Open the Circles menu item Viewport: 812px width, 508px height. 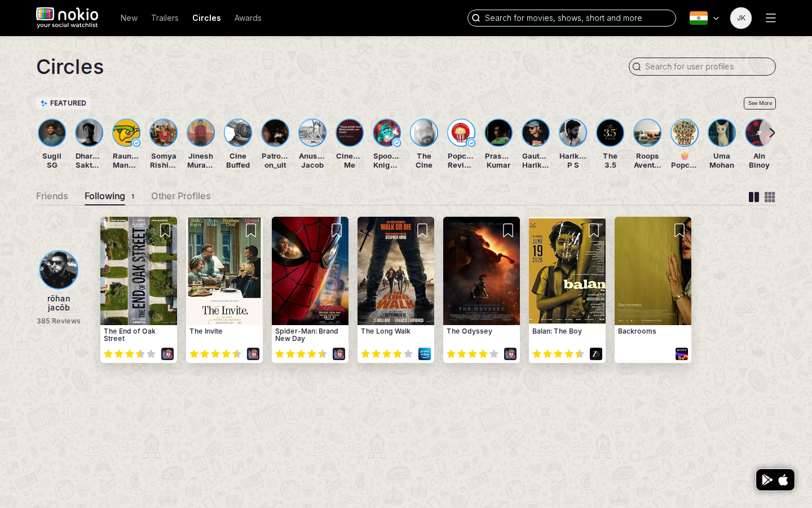pos(206,18)
